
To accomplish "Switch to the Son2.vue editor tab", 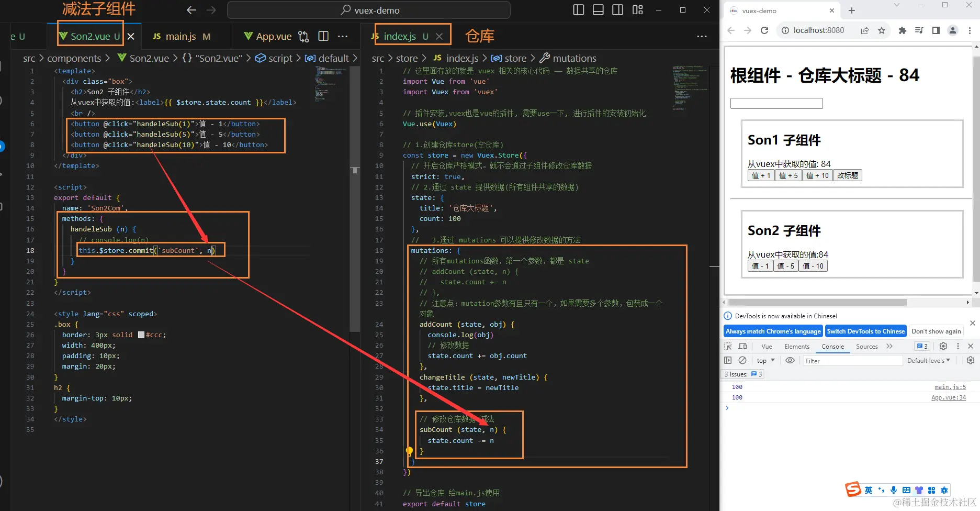I will 90,36.
